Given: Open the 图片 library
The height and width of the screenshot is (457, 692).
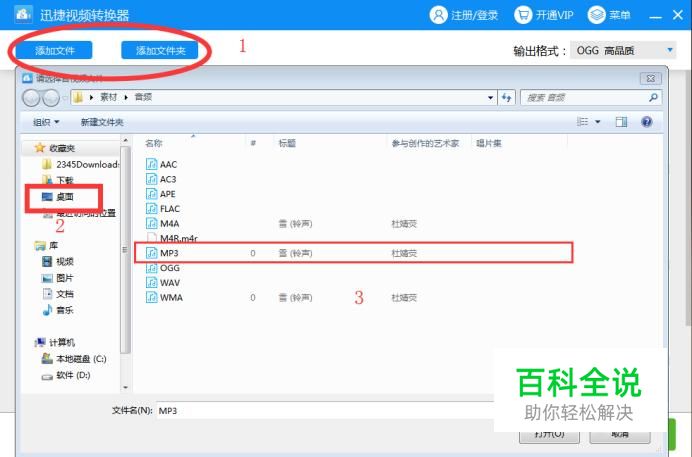Looking at the screenshot, I should 58,278.
